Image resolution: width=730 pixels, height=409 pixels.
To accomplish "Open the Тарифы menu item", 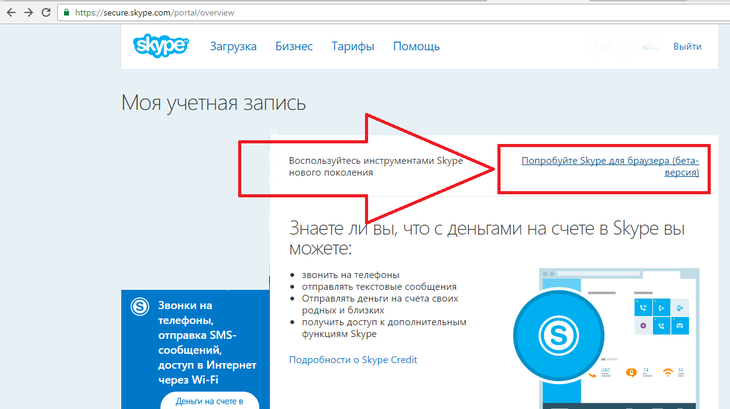I will point(353,47).
